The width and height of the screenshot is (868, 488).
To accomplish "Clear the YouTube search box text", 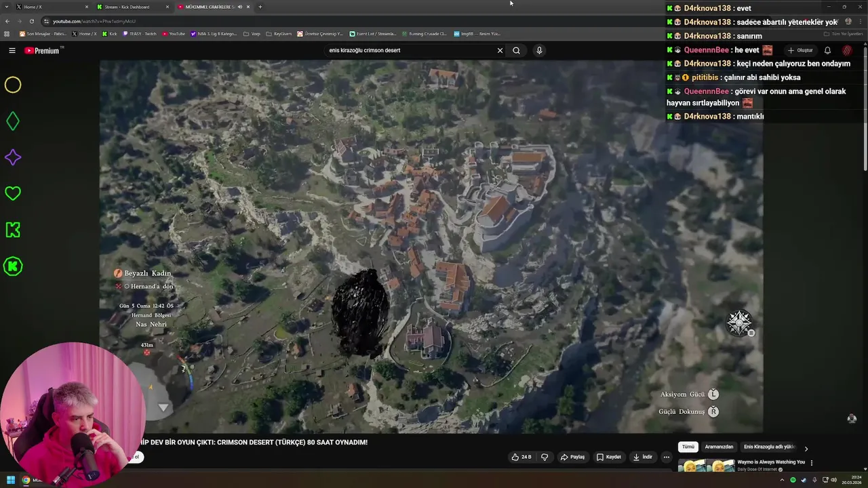I will pyautogui.click(x=500, y=50).
